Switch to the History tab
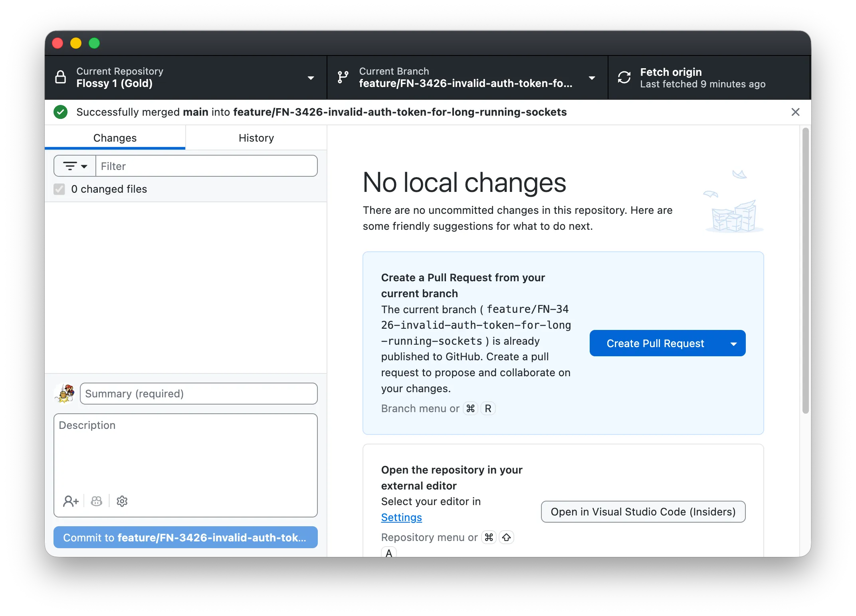This screenshot has width=856, height=616. tap(256, 138)
